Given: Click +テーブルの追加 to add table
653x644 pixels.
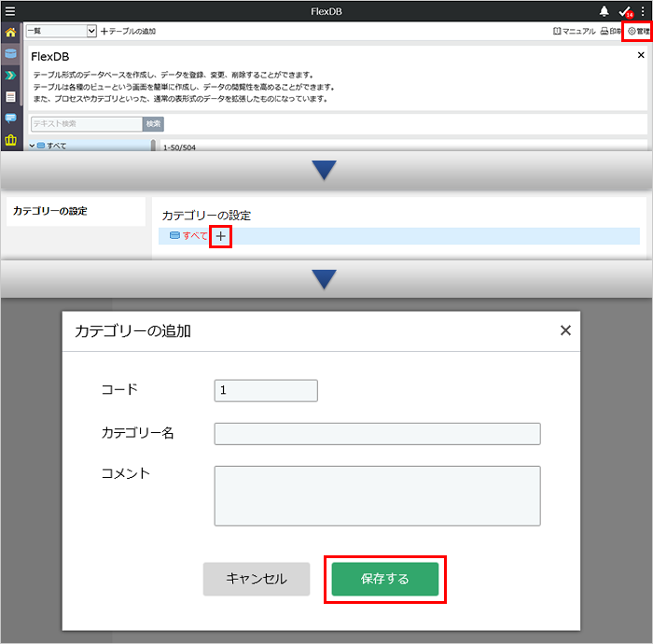Looking at the screenshot, I should pyautogui.click(x=129, y=31).
